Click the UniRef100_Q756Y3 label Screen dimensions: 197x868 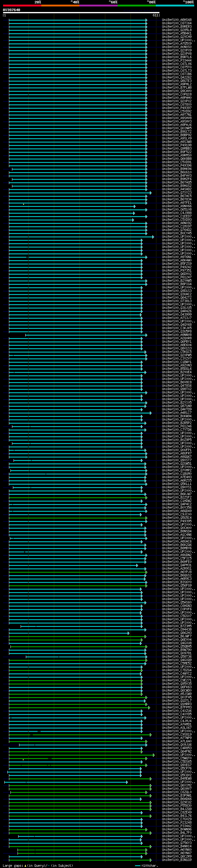(x=177, y=843)
